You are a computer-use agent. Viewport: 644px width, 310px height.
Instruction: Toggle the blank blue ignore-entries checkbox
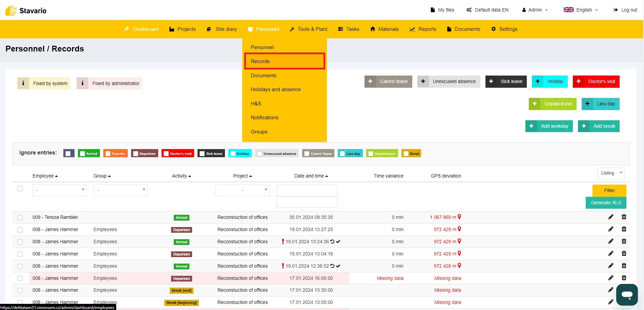pos(68,153)
